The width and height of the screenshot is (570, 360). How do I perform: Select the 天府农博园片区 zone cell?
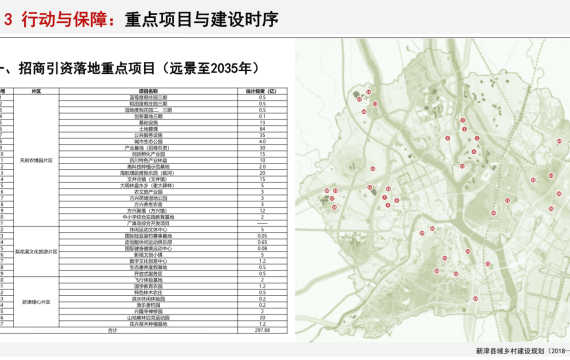pyautogui.click(x=36, y=160)
